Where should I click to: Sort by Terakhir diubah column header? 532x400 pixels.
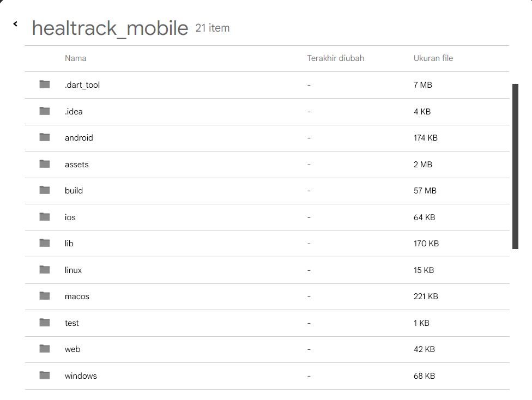335,58
